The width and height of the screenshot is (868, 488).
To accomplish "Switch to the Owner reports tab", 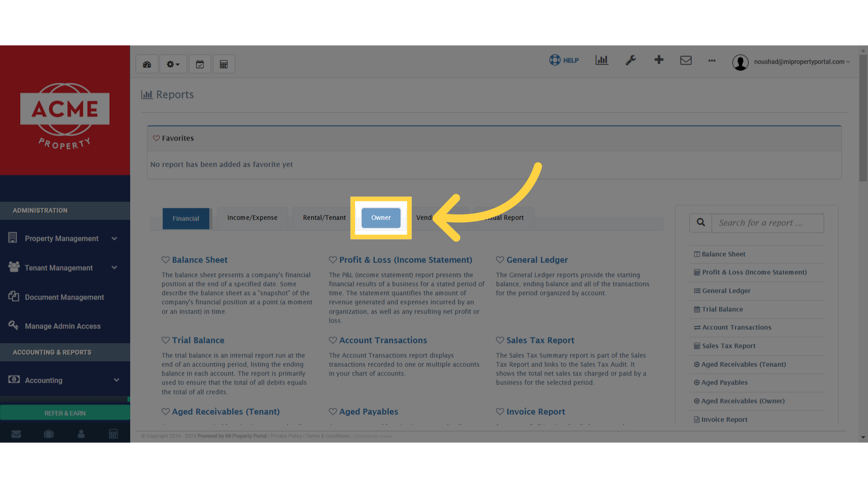I will [381, 217].
